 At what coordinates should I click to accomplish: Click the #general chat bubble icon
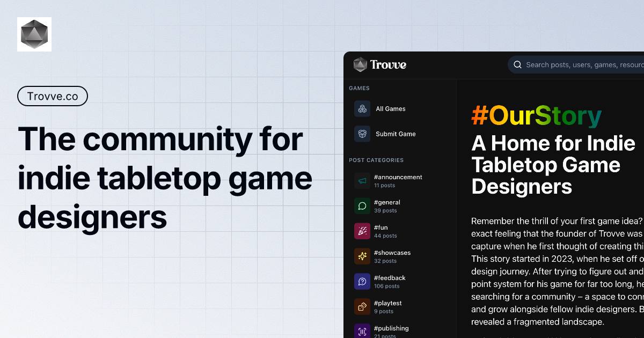362,205
